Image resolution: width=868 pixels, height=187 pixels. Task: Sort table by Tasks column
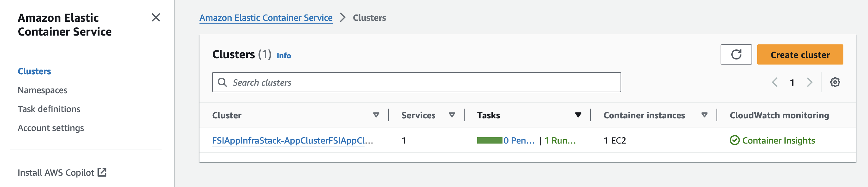pyautogui.click(x=578, y=115)
